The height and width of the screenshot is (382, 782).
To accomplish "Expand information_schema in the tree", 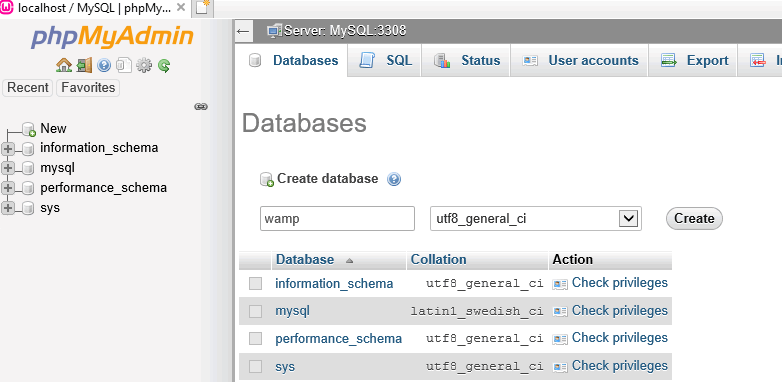I will [x=8, y=149].
